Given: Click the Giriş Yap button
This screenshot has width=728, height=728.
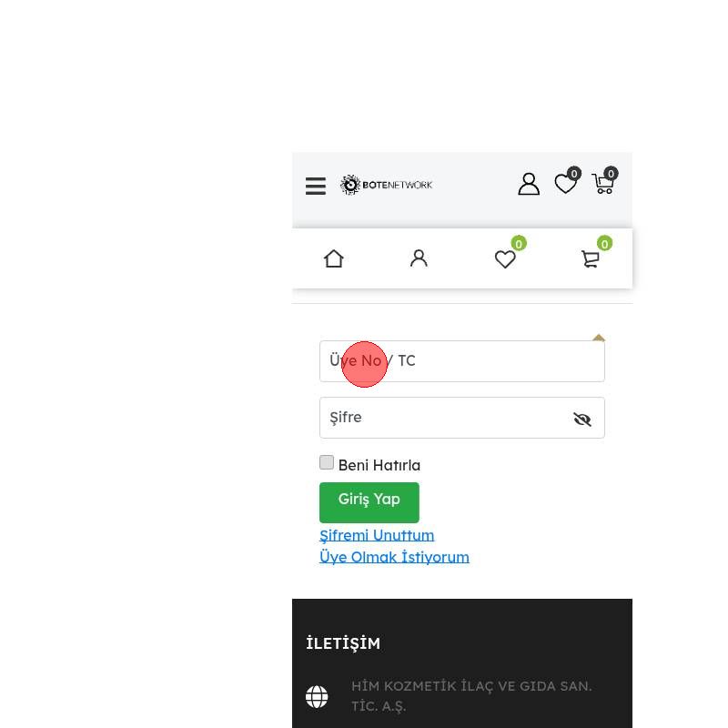Looking at the screenshot, I should (x=369, y=502).
